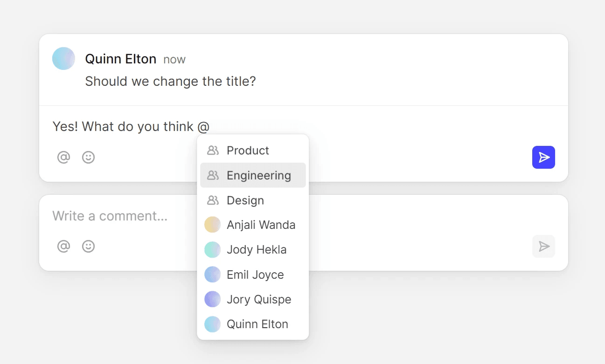Image resolution: width=605 pixels, height=364 pixels.
Task: Click the Quinn Elton author name
Action: [120, 59]
